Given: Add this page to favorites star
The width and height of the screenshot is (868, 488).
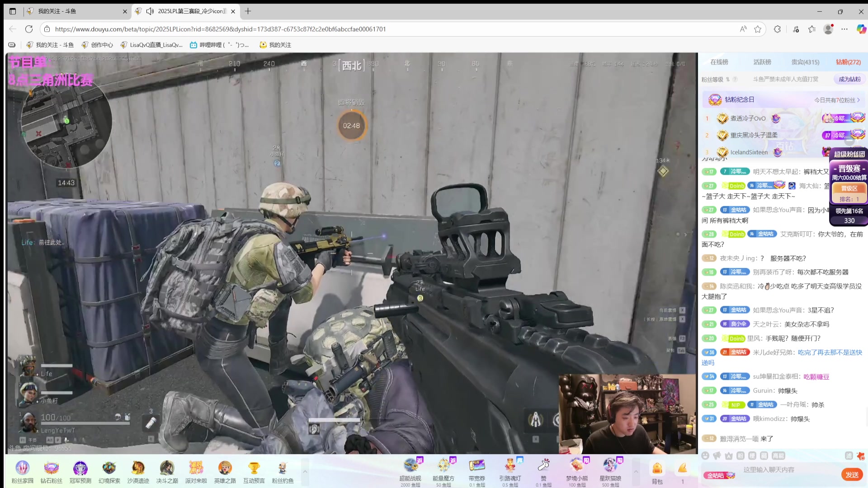Looking at the screenshot, I should point(758,29).
